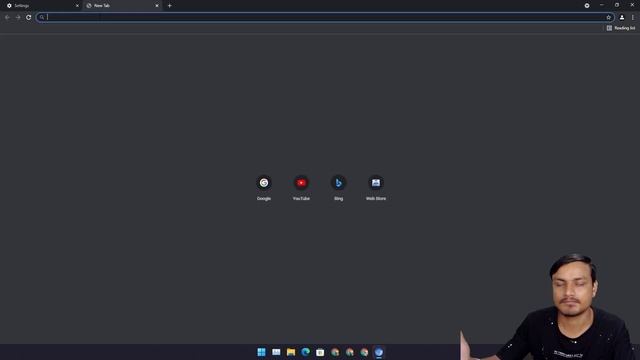Close the Settings tab
Image resolution: width=640 pixels, height=360 pixels.
[77, 6]
